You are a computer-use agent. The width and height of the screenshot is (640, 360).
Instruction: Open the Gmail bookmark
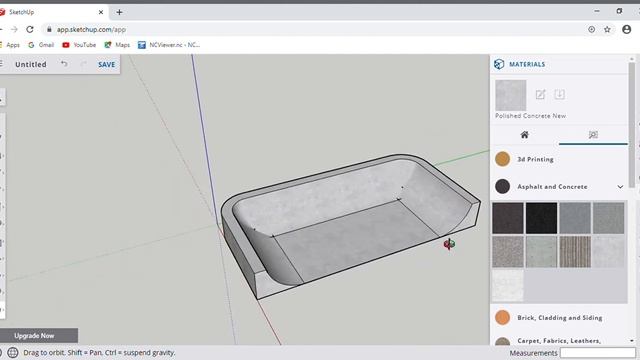click(41, 45)
